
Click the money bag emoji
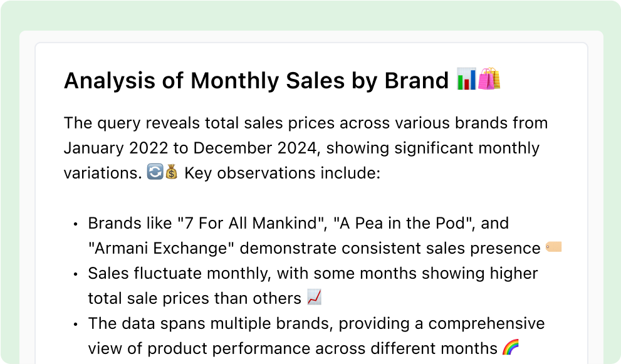click(x=172, y=172)
